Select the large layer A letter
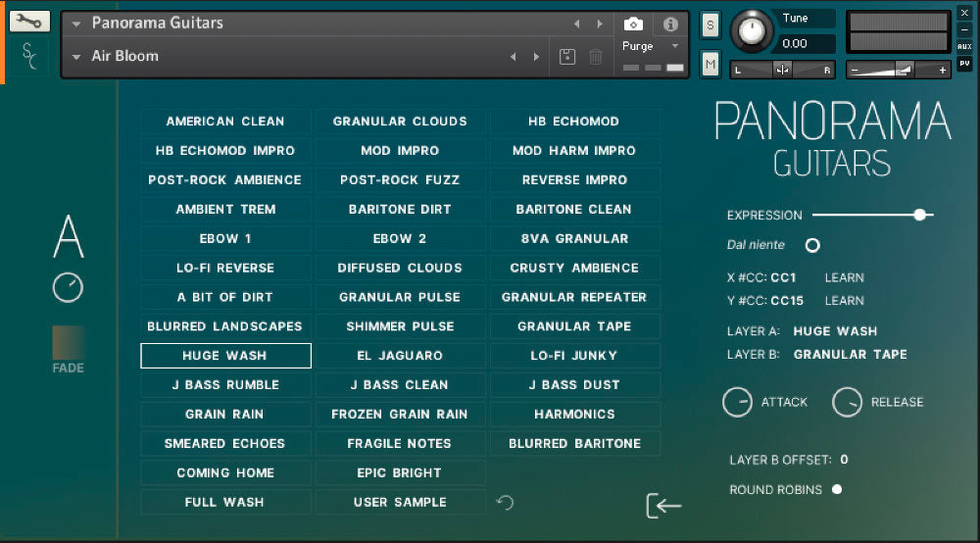 [69, 236]
